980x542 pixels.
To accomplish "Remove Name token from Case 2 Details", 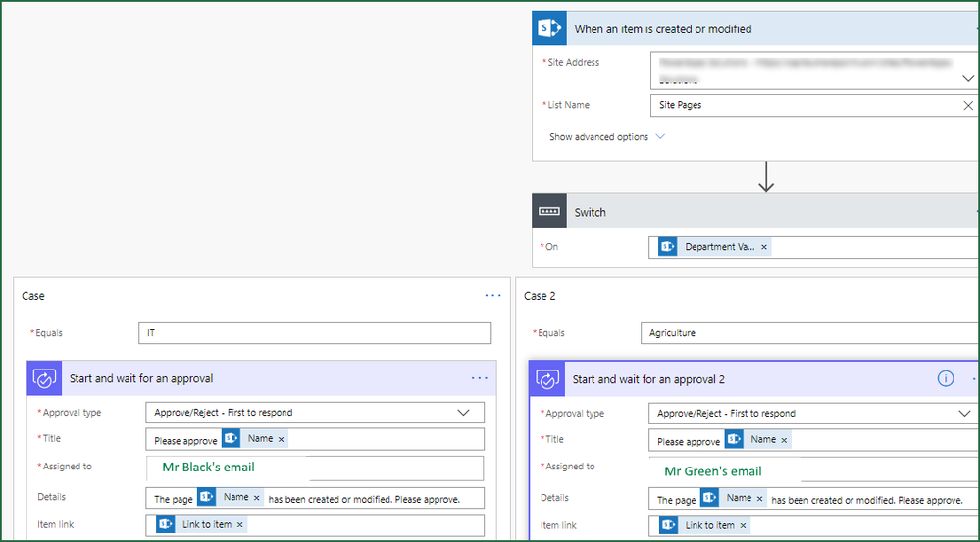I will point(759,498).
